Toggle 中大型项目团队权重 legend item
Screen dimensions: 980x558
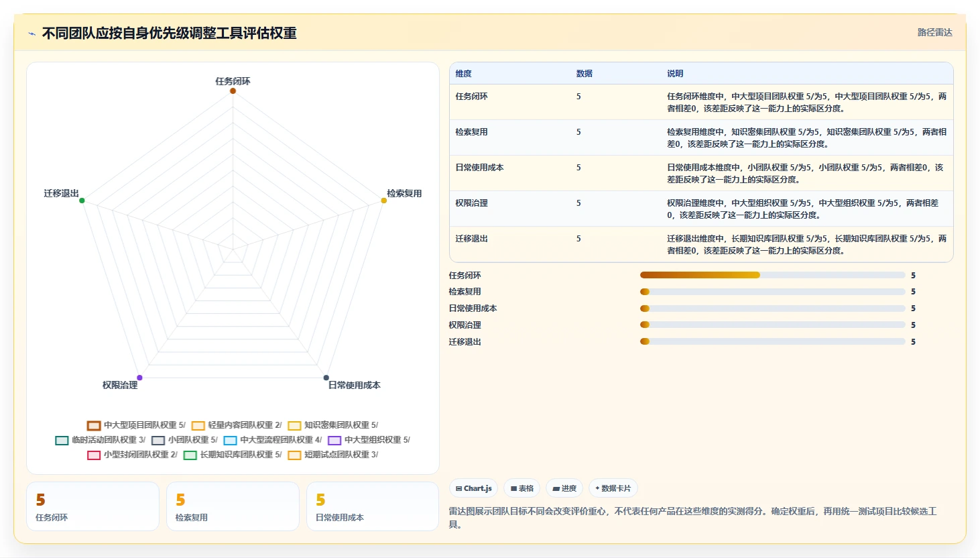136,425
